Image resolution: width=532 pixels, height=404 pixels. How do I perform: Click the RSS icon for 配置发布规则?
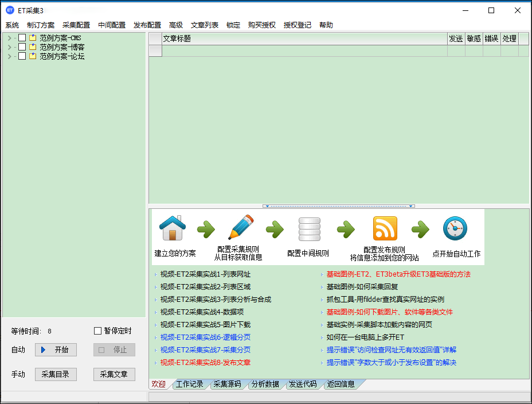(x=385, y=228)
